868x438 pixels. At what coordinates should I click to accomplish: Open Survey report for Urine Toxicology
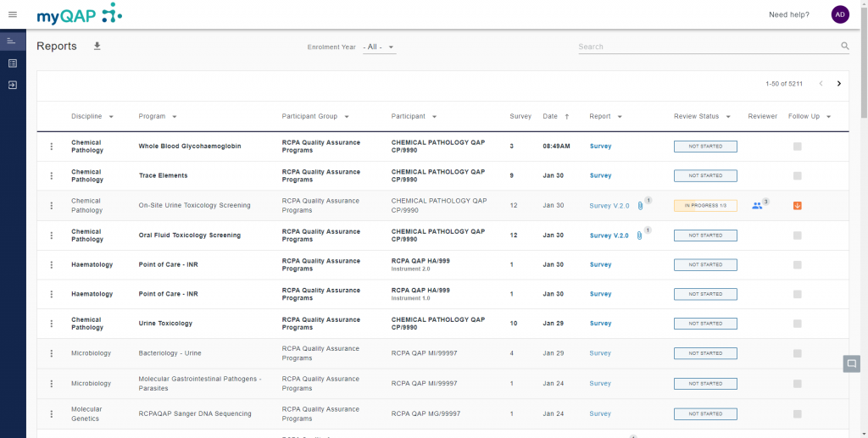coord(601,324)
